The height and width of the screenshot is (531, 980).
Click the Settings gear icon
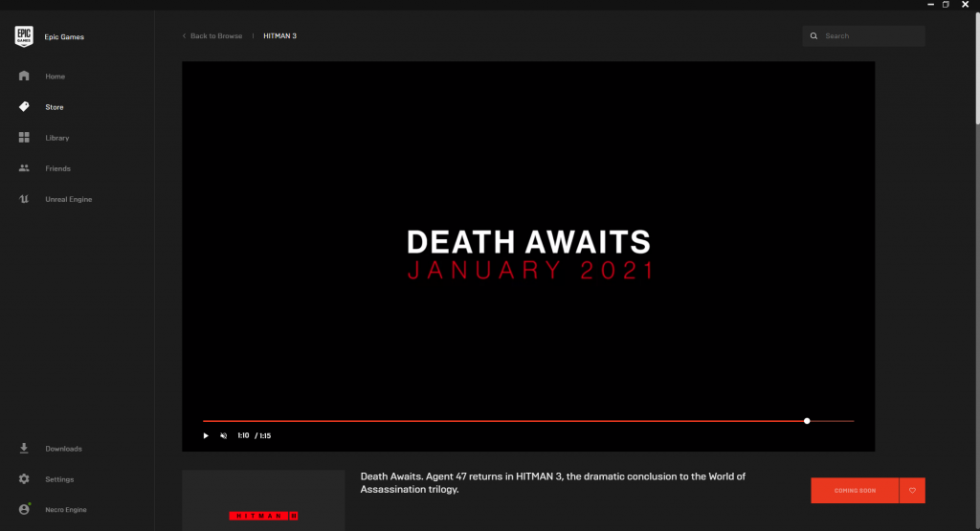point(24,479)
